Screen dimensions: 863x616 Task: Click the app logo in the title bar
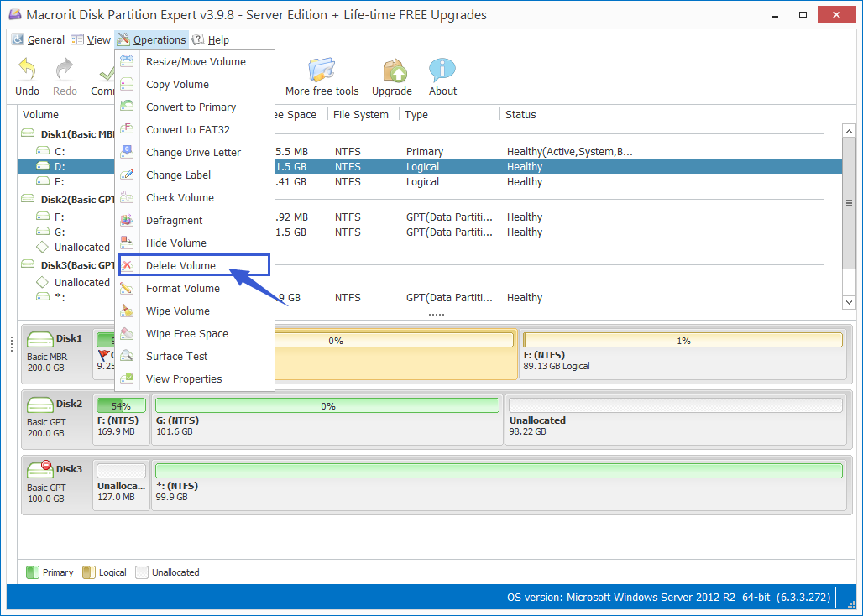(x=15, y=15)
